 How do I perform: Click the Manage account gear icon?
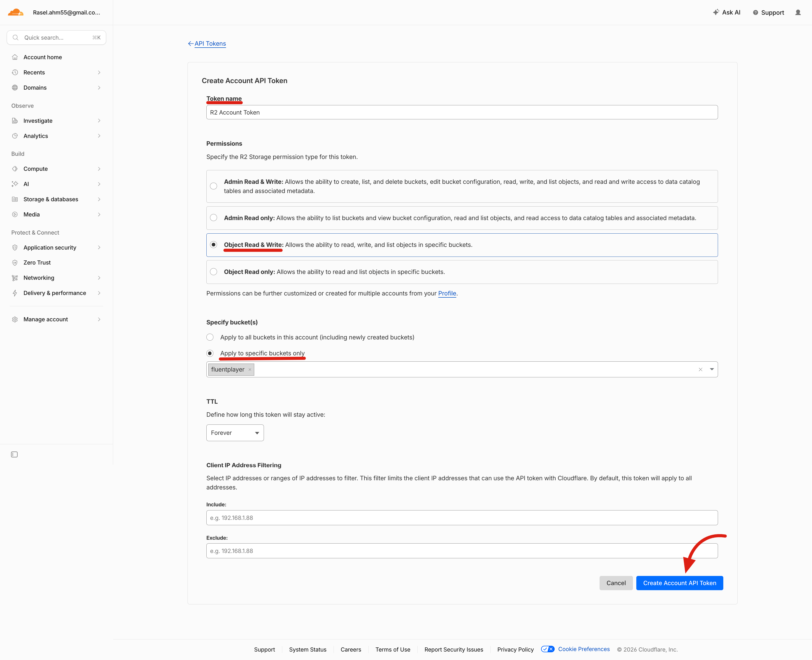tap(15, 319)
